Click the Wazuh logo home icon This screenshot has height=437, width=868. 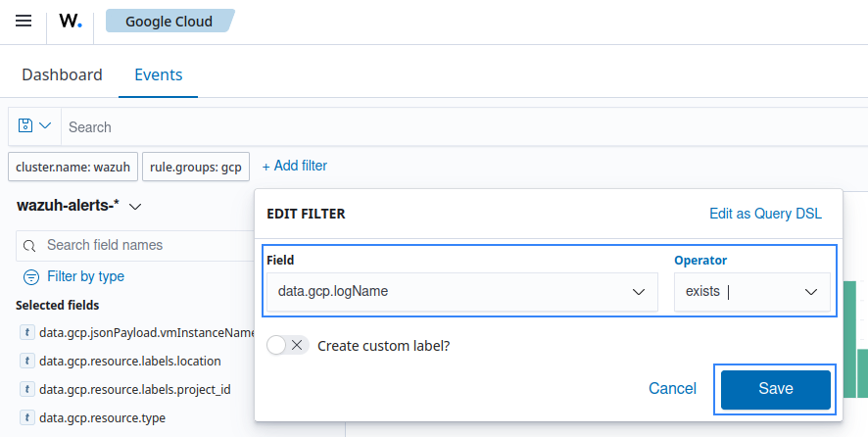click(x=70, y=22)
